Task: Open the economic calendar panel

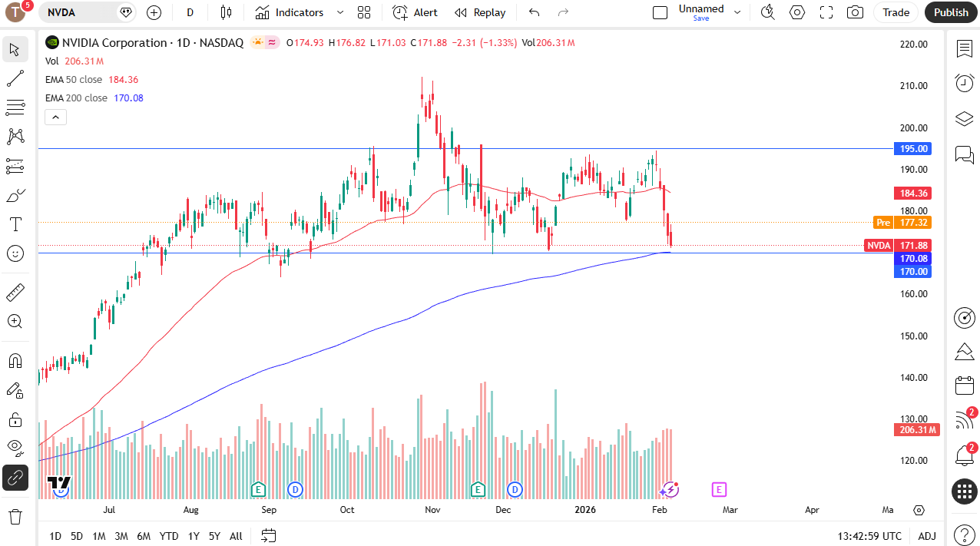Action: pyautogui.click(x=964, y=386)
